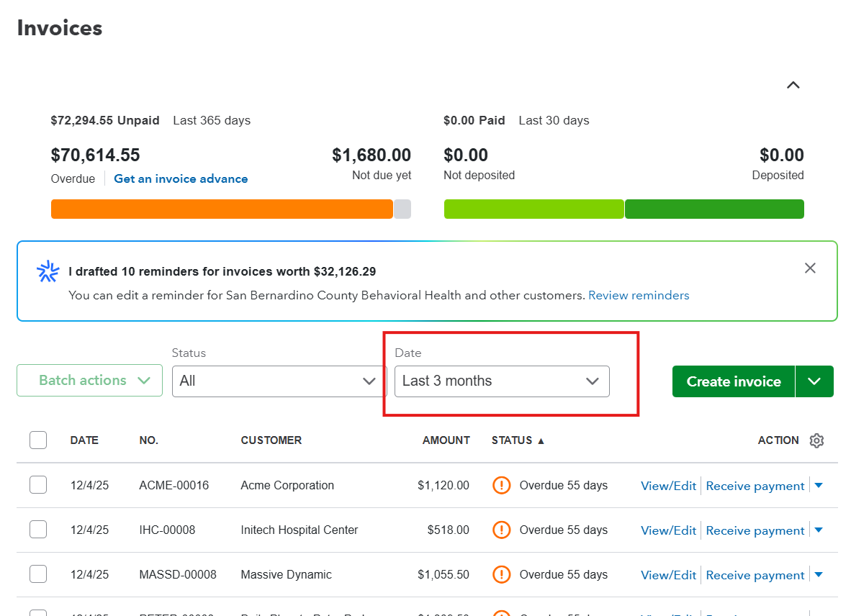Image resolution: width=851 pixels, height=616 pixels.
Task: Collapse the invoice summary with chevron up icon
Action: click(793, 85)
